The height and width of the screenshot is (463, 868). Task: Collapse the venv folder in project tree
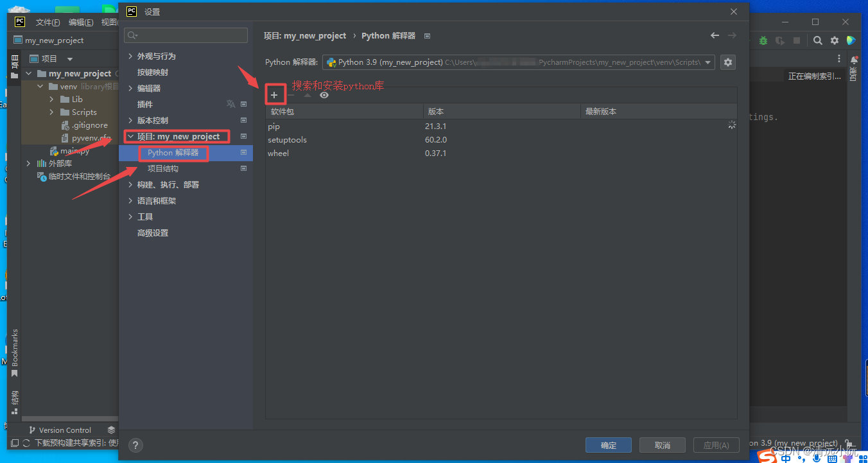(x=40, y=87)
